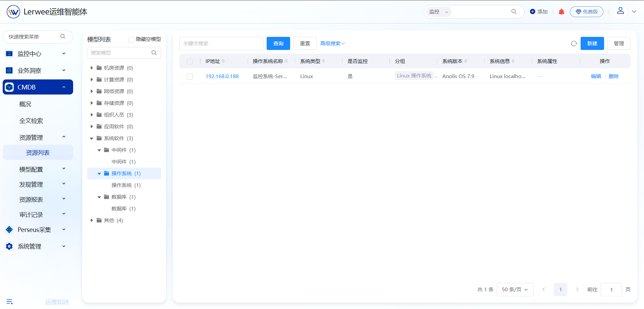Collapse sidebar with bottom menu icon
This screenshot has height=309, width=644.
9,302
